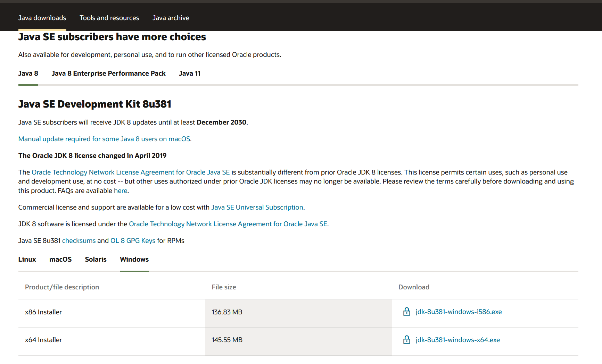Click the 'File size' column header

(x=224, y=287)
